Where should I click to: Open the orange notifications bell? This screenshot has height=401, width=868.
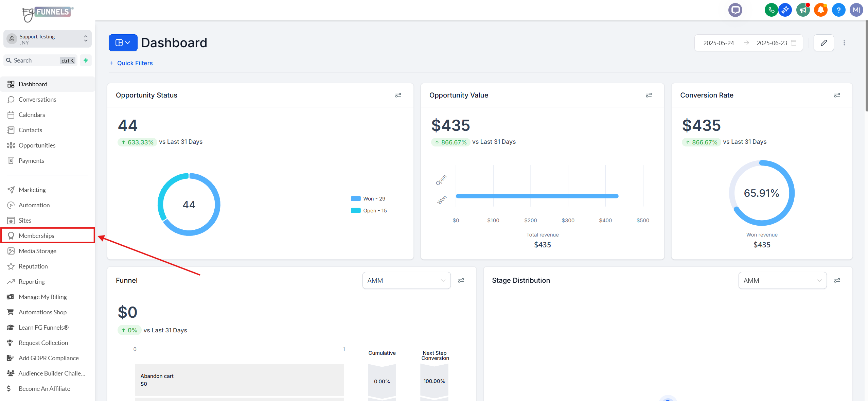[x=821, y=10]
